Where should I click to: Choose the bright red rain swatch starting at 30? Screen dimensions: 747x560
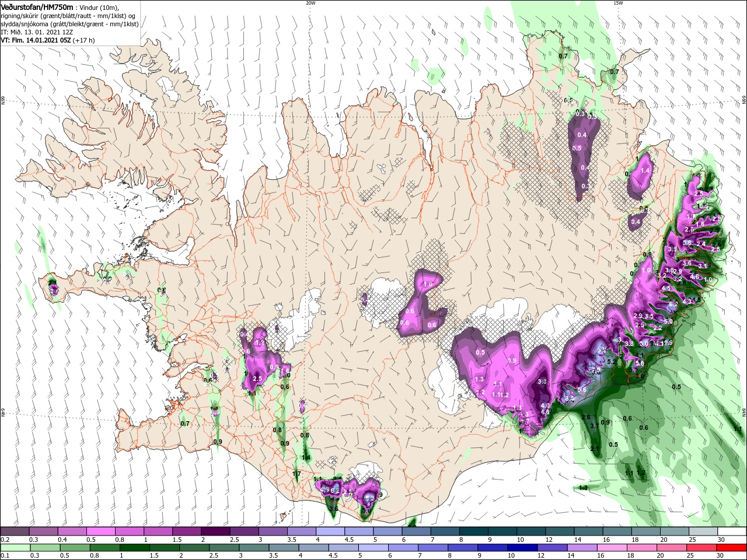(731, 548)
